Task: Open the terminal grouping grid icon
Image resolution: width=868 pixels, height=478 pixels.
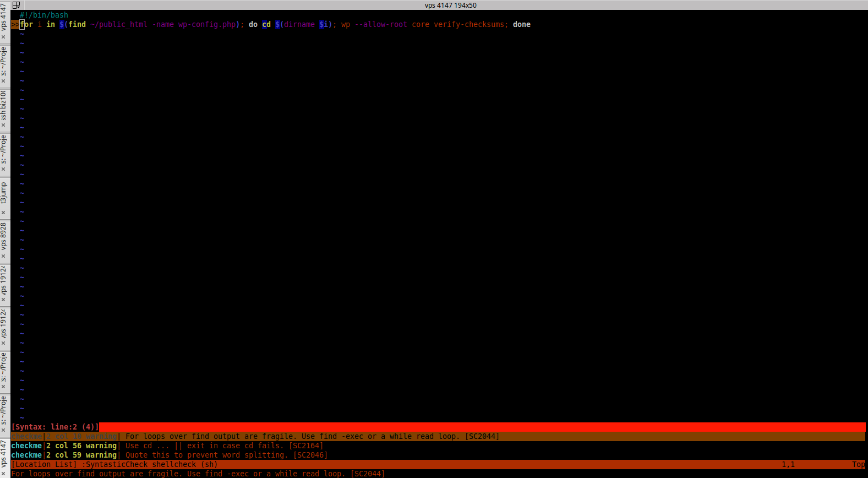Action: tap(16, 5)
